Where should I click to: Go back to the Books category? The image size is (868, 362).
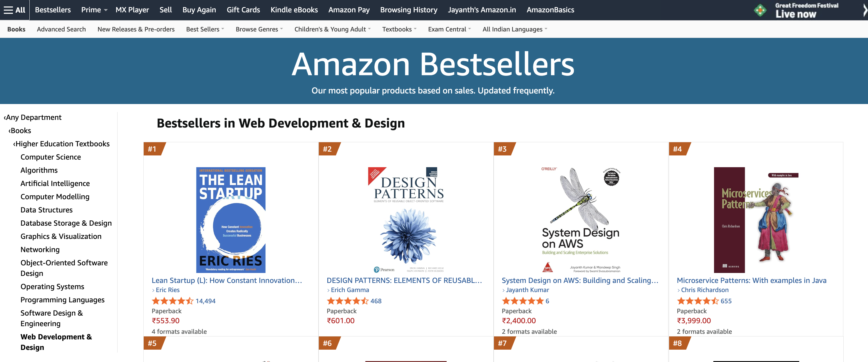[20, 130]
